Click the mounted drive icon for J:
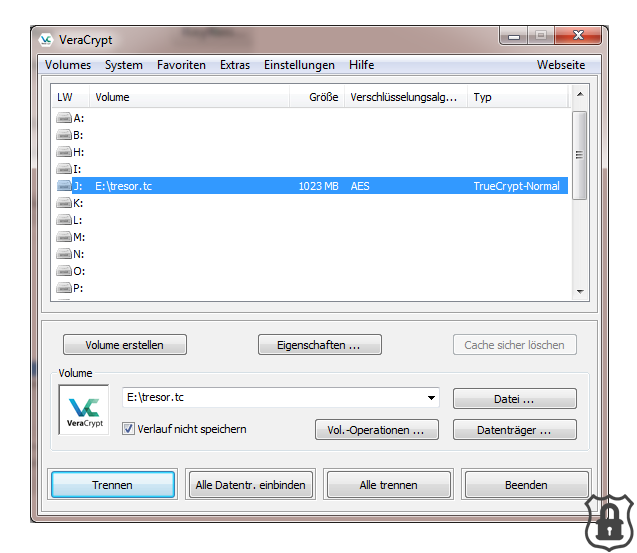637x553 pixels. pos(64,186)
